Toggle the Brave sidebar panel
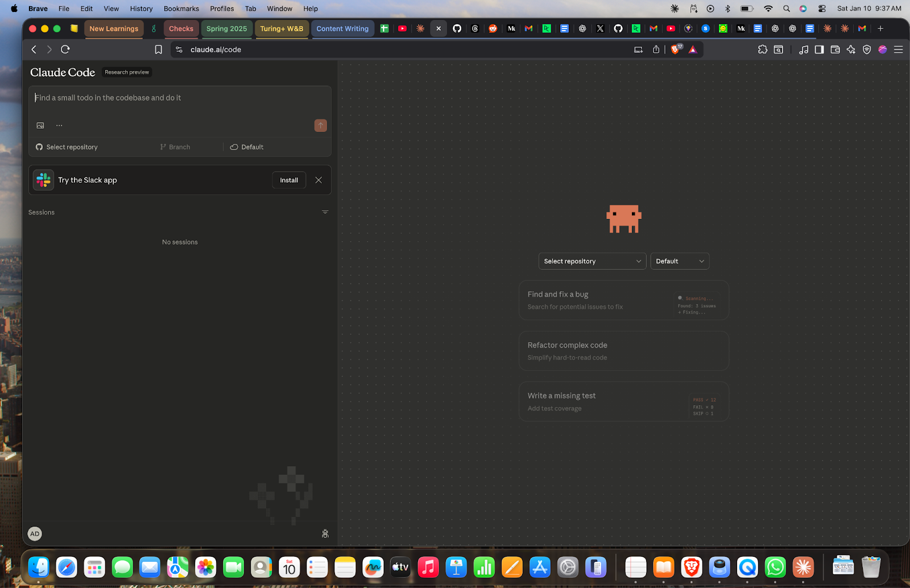 click(x=819, y=49)
